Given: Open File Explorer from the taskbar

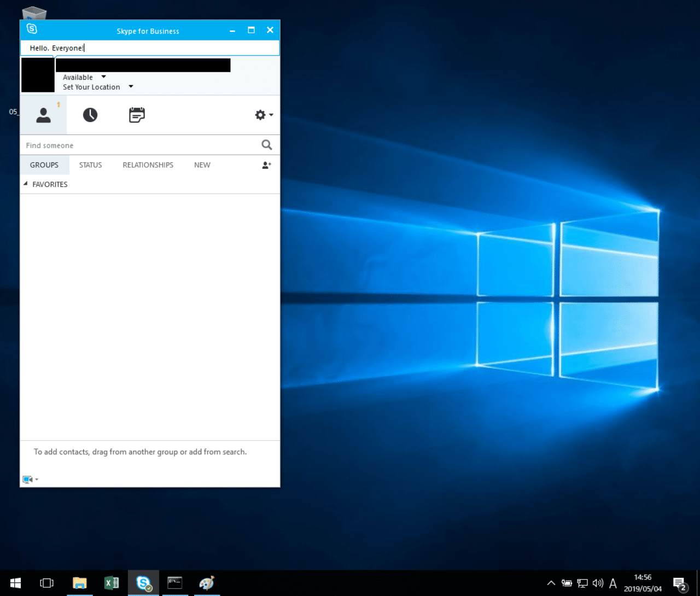Looking at the screenshot, I should click(x=80, y=583).
